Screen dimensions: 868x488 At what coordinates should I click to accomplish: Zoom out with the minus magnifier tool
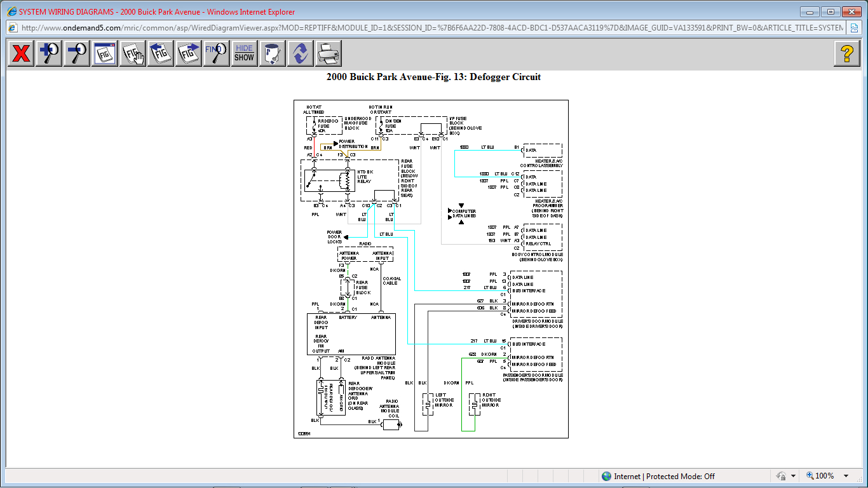[77, 53]
